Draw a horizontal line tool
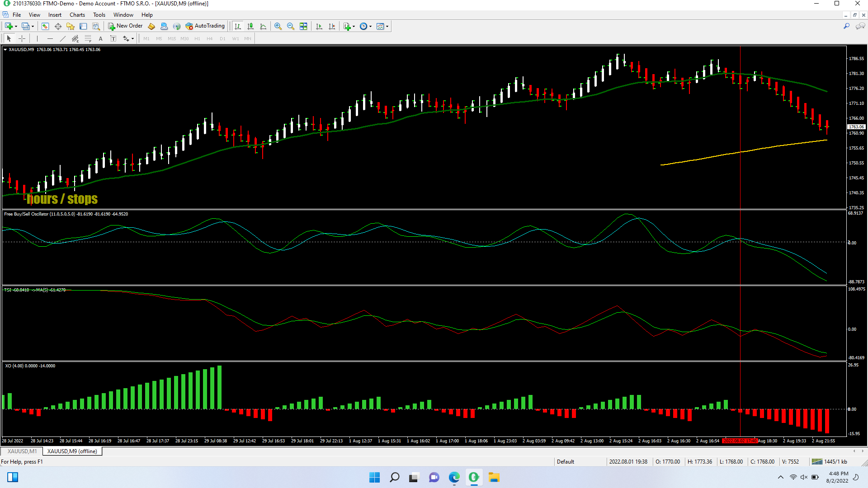The height and width of the screenshot is (488, 868). (50, 39)
